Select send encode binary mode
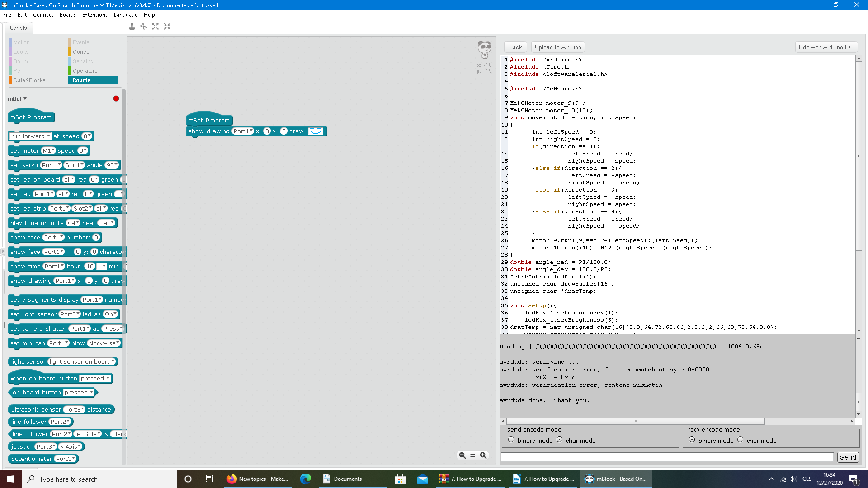 pos(511,440)
